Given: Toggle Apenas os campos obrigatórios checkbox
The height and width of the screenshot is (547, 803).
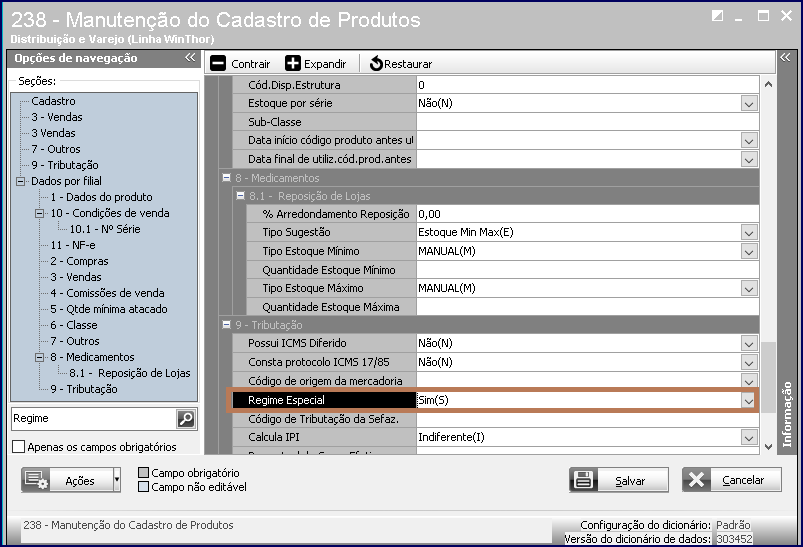Looking at the screenshot, I should click(18, 447).
